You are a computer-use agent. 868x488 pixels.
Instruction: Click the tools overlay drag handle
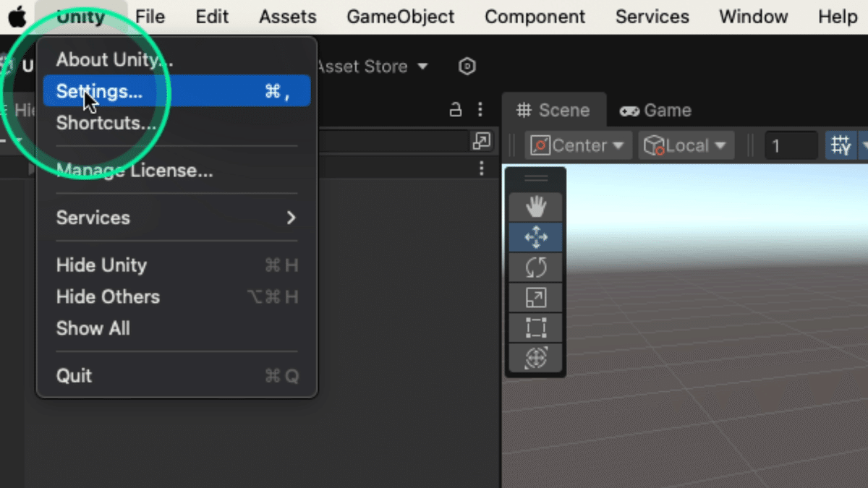[535, 179]
